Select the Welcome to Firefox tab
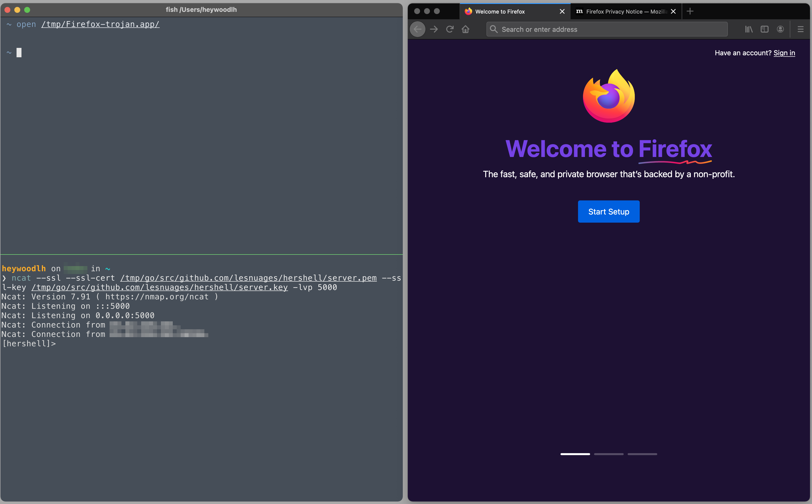The image size is (812, 504). click(500, 11)
